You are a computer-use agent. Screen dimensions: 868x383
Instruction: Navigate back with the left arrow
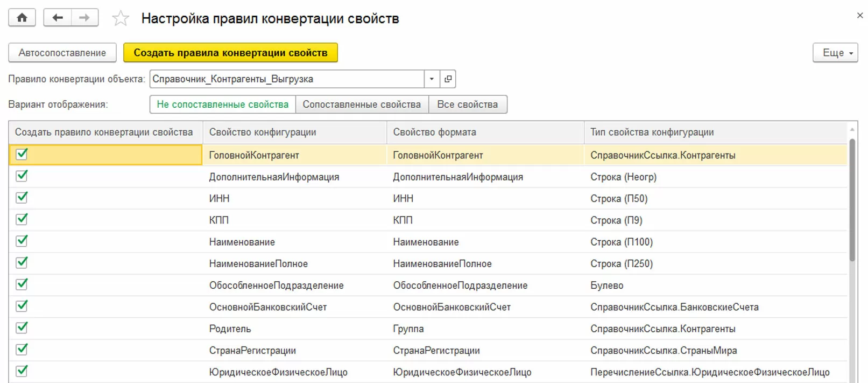point(57,18)
